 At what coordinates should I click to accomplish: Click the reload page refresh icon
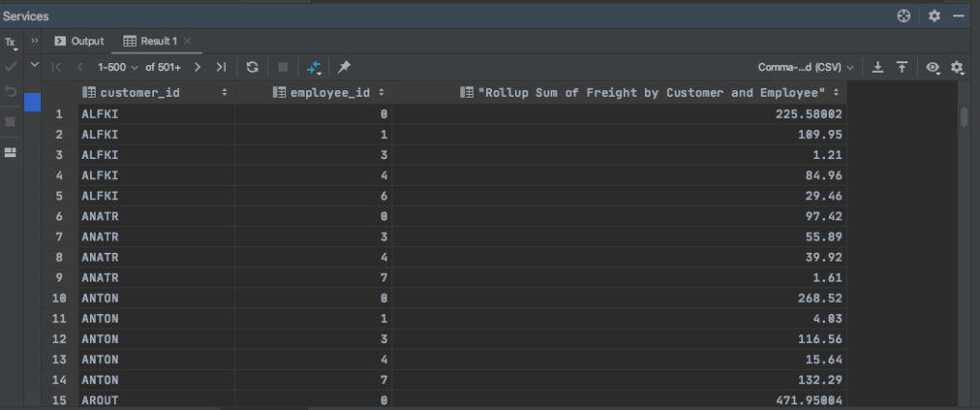pos(253,67)
